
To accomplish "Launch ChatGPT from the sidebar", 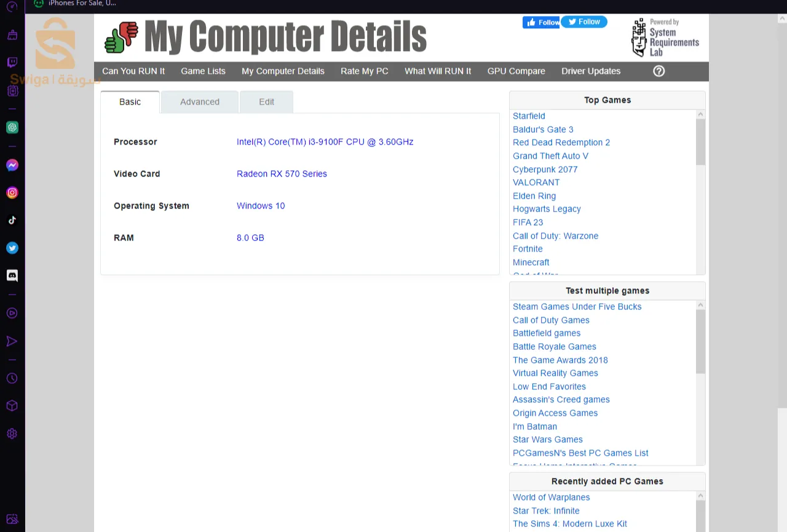I will pos(12,127).
